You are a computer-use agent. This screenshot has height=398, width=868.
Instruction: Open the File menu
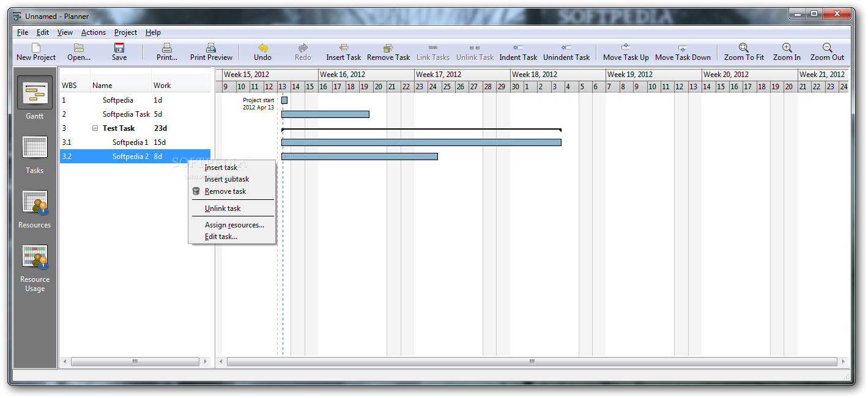click(x=23, y=32)
